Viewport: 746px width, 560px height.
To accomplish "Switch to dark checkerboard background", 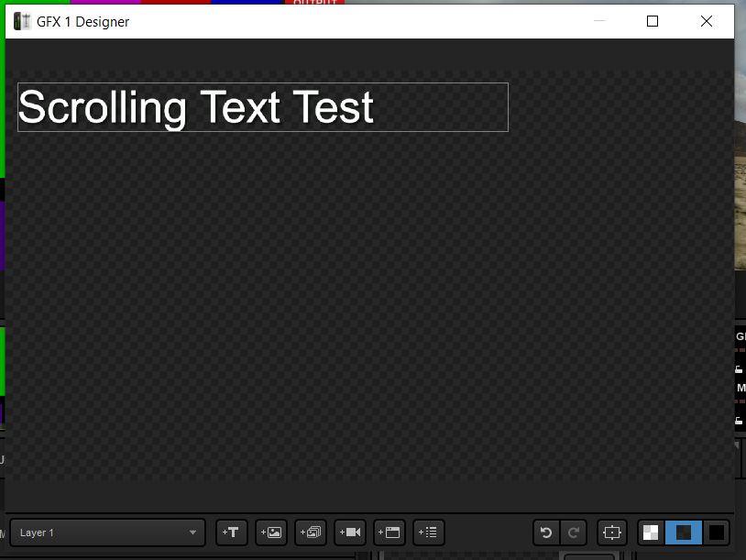I will [684, 533].
